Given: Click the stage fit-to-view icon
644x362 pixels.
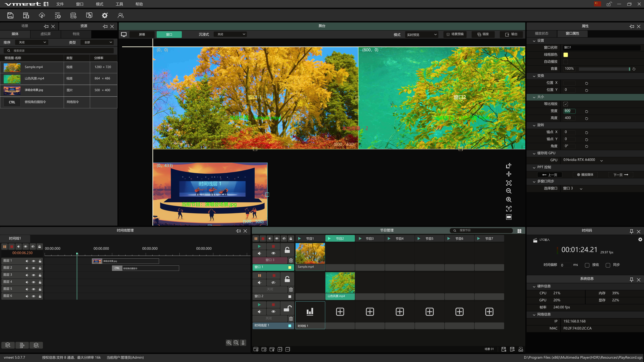Looking at the screenshot, I should [x=509, y=183].
